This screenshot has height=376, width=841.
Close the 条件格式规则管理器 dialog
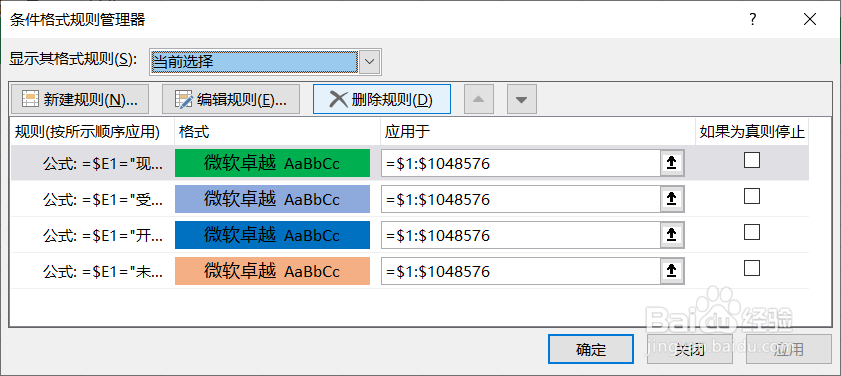[809, 20]
